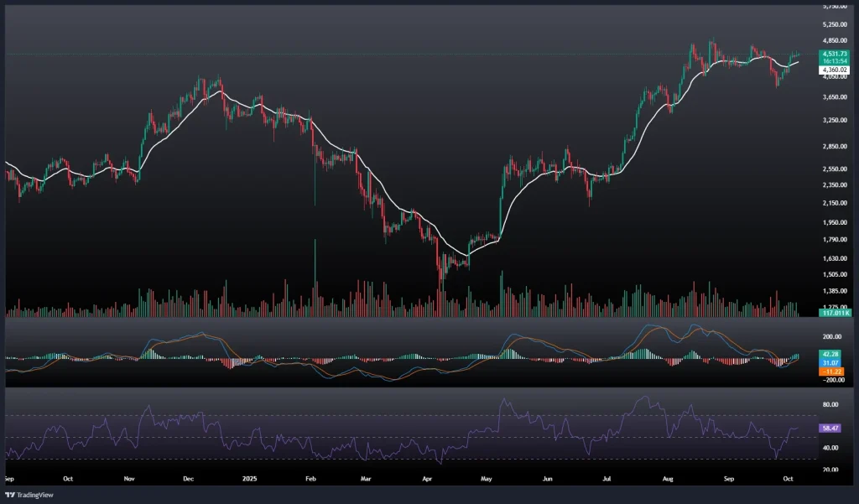The image size is (859, 504).
Task: Click the Nov label on the time axis
Action: [129, 479]
